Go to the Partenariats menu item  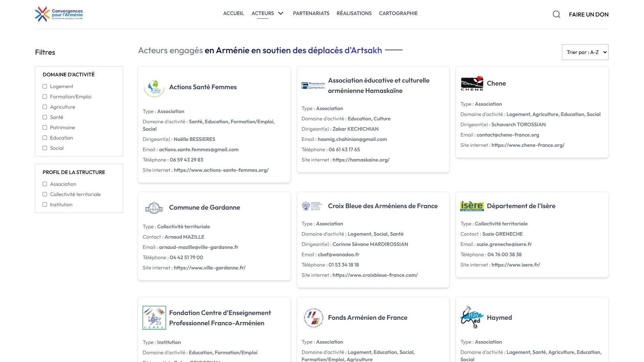(x=311, y=13)
